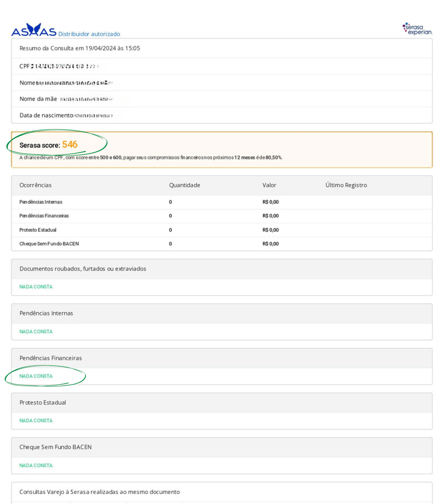Click the Último Registro column header
Viewport: 444px width, 504px height.
tap(346, 185)
